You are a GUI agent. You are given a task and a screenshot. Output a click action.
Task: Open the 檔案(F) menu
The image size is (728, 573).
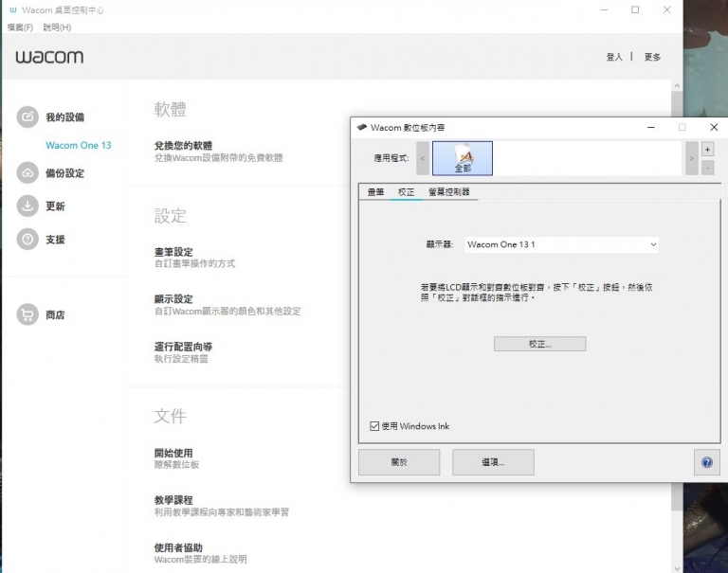tap(20, 27)
